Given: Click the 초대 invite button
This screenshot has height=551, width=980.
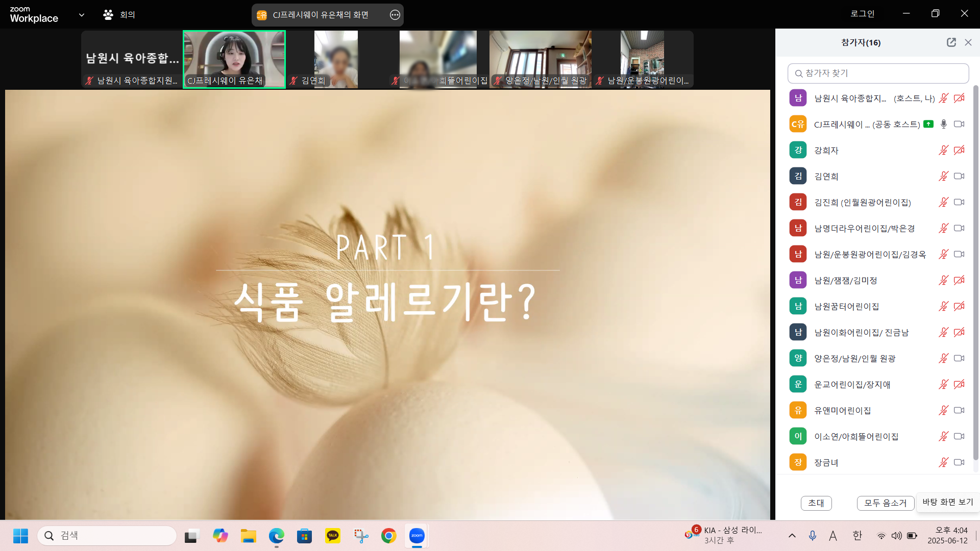Looking at the screenshot, I should click(x=816, y=503).
